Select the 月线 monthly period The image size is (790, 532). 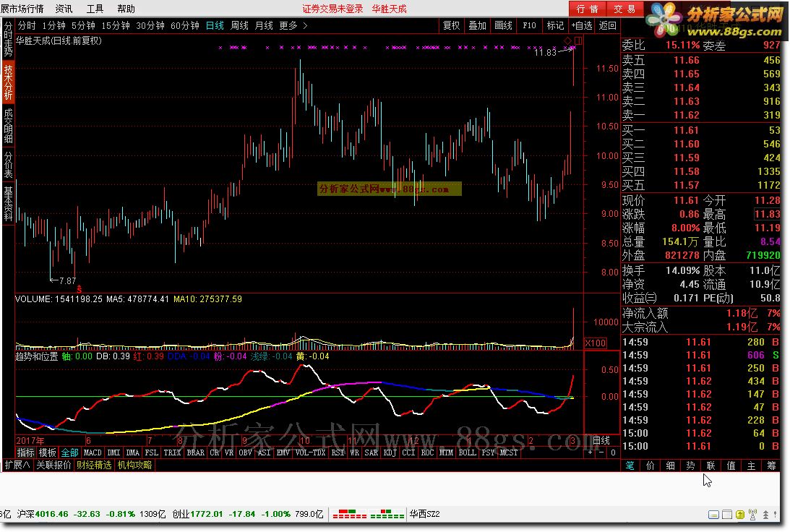click(264, 26)
